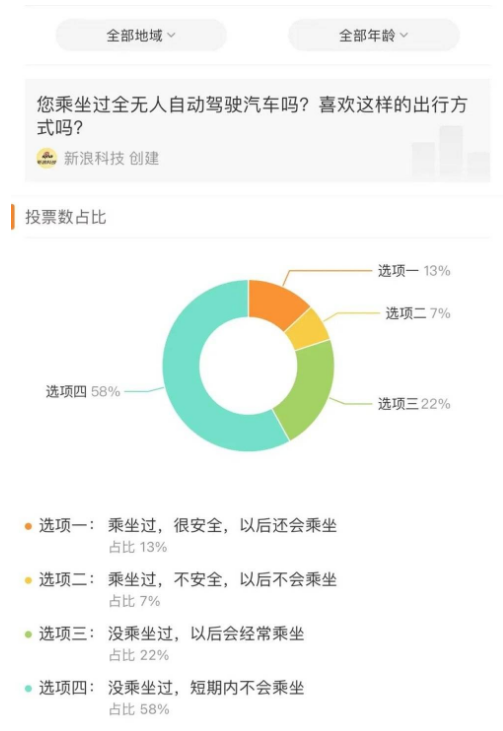
Task: Select the 投票数占比 section heading
Action: 66,217
